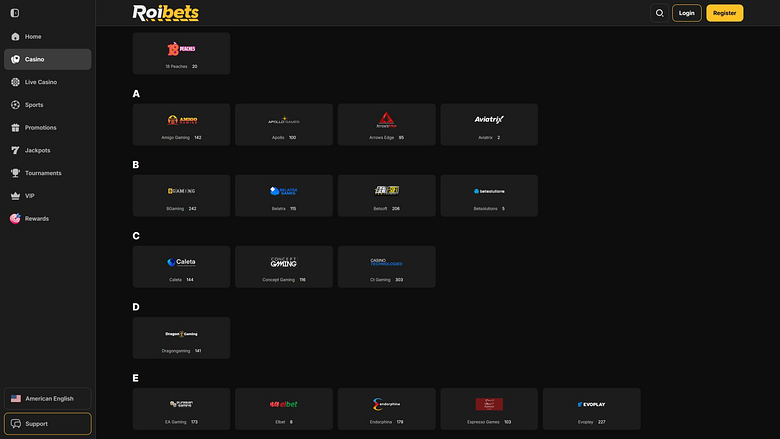
Task: Open the 18 Peaches provider card
Action: click(x=182, y=54)
